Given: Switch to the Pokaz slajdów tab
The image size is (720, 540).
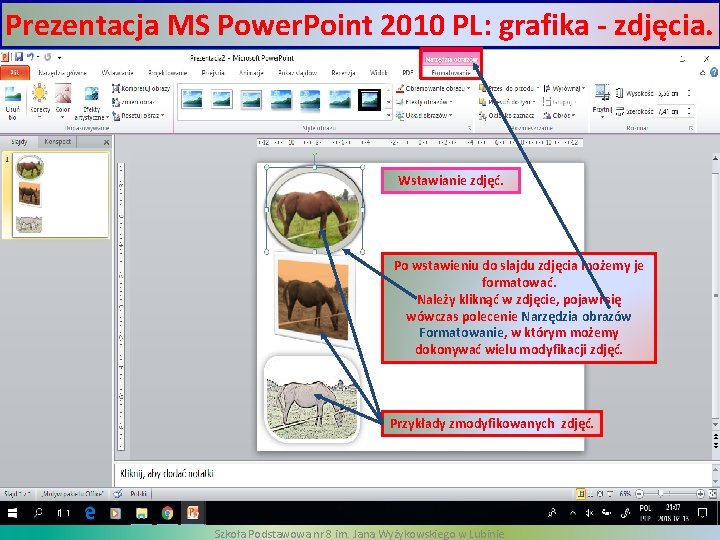Looking at the screenshot, I should tap(297, 73).
